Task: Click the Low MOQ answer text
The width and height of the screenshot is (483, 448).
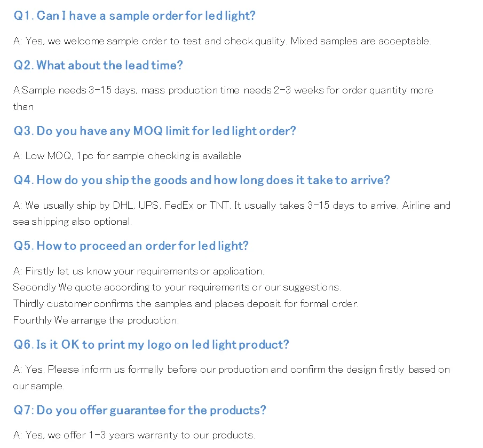Action: 127,156
